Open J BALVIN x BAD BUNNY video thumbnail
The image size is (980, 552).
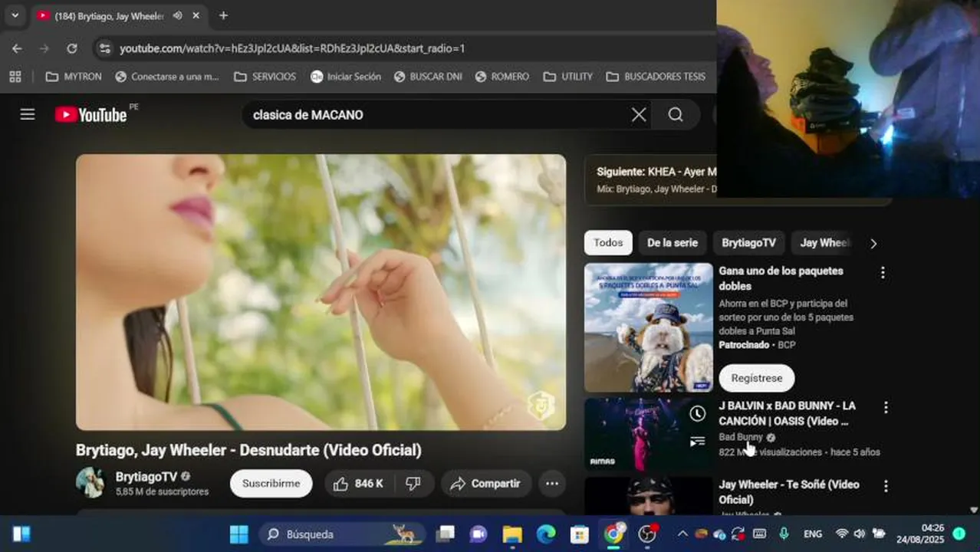point(649,434)
